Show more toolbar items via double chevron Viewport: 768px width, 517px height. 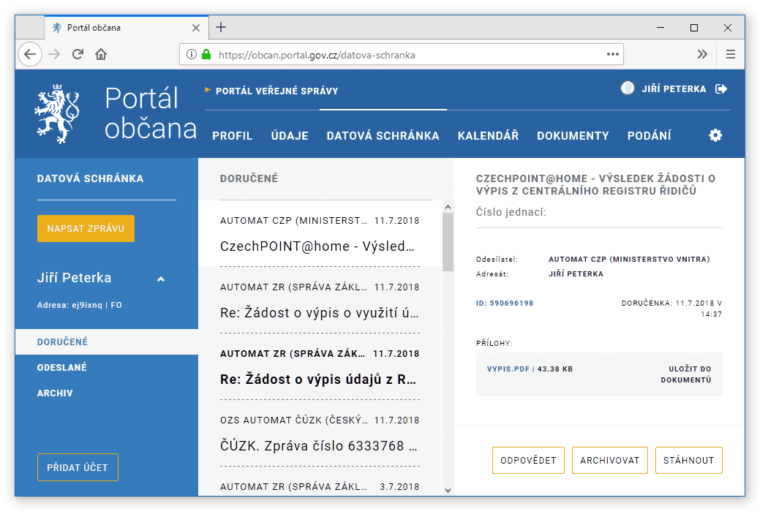tap(702, 54)
